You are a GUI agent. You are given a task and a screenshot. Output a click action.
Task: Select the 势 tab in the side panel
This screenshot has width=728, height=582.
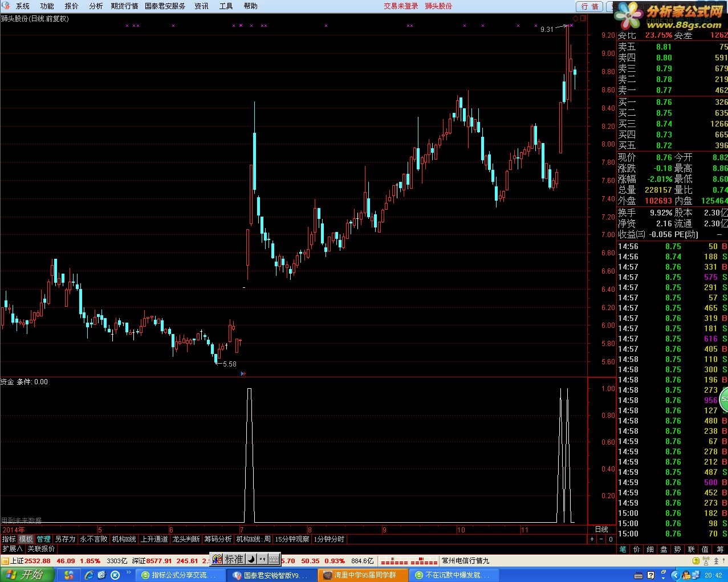[677, 549]
